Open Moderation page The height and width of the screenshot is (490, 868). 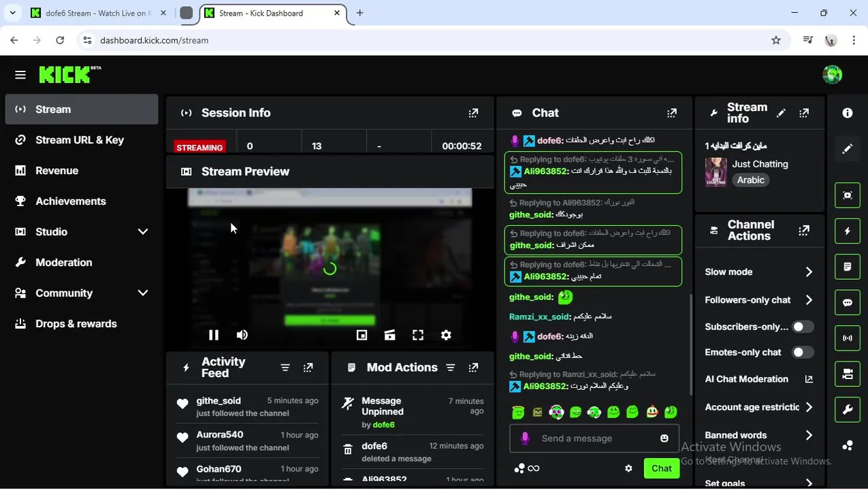(82, 263)
